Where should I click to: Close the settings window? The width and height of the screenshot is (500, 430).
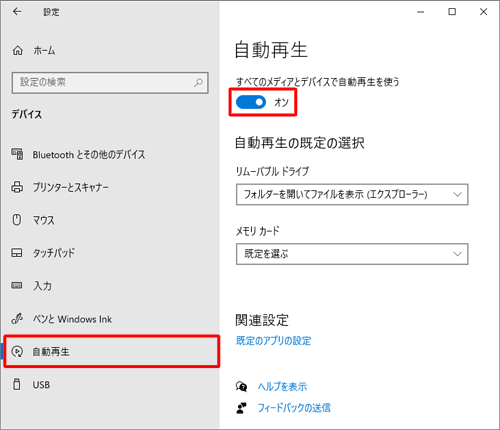click(x=483, y=12)
